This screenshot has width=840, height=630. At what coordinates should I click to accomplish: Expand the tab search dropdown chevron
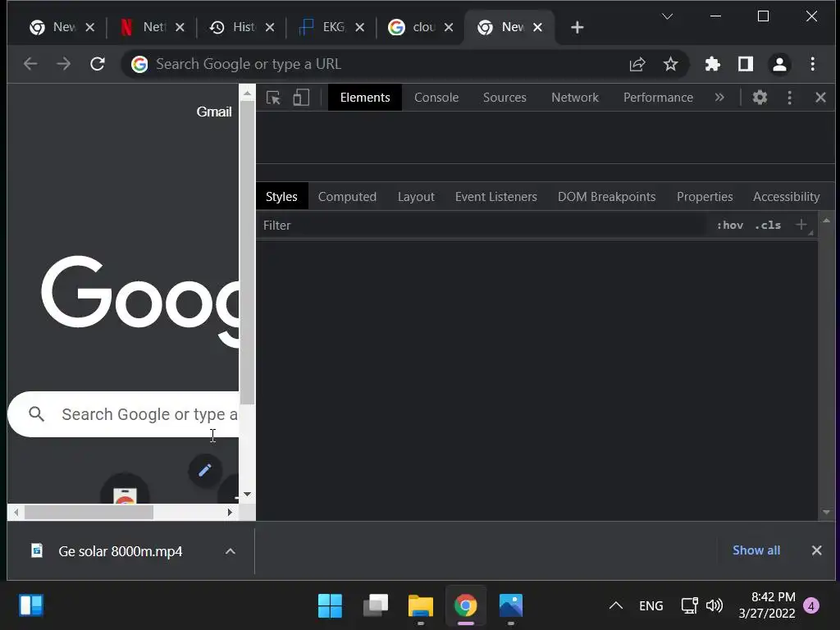point(667,16)
